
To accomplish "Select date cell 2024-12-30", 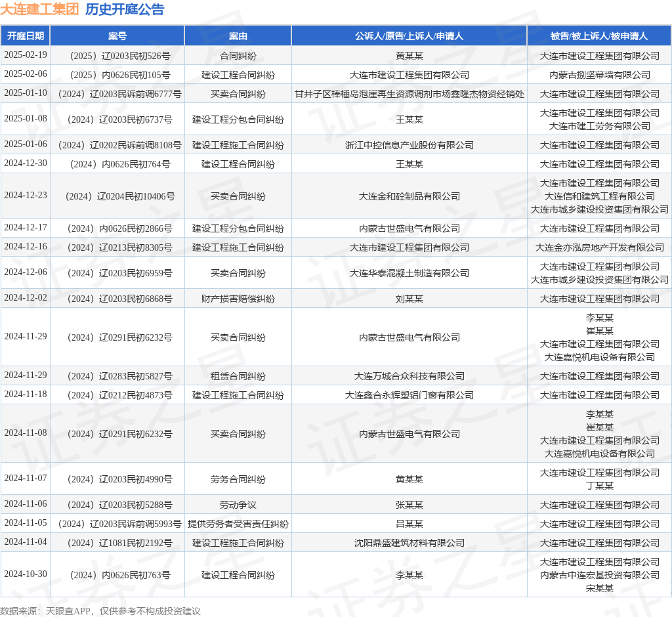I will [26, 163].
